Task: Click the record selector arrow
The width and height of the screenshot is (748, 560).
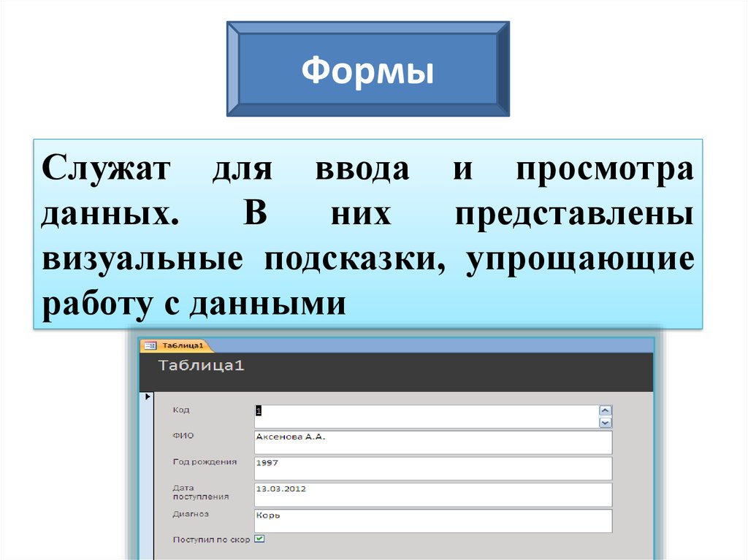Action: [x=148, y=396]
